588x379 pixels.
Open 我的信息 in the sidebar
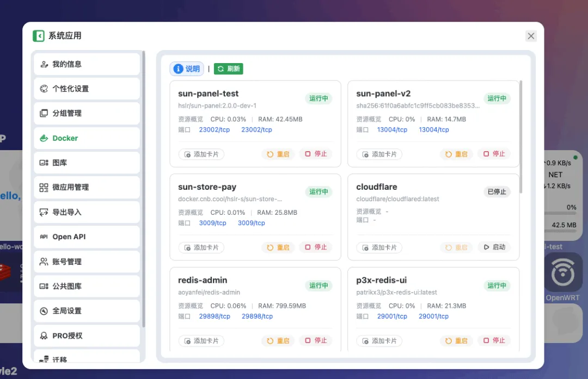click(87, 64)
